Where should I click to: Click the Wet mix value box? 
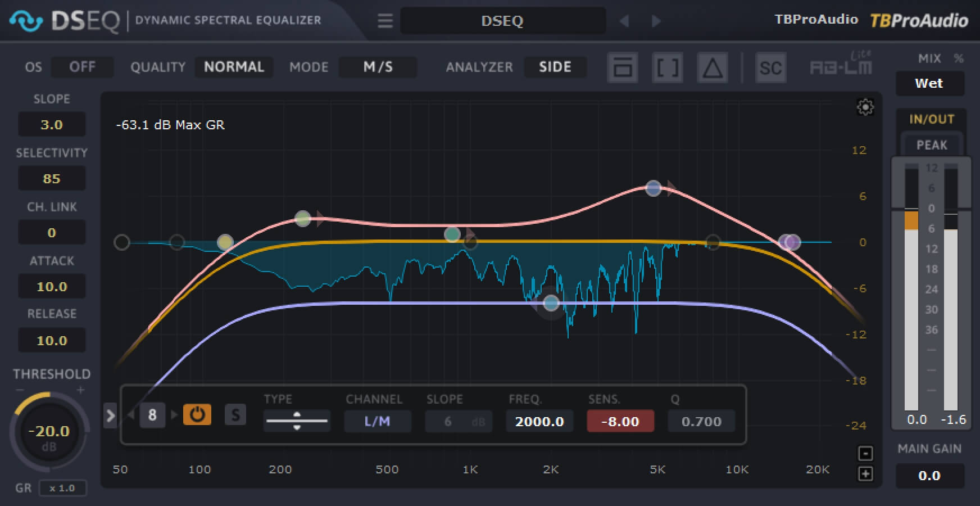coord(929,83)
